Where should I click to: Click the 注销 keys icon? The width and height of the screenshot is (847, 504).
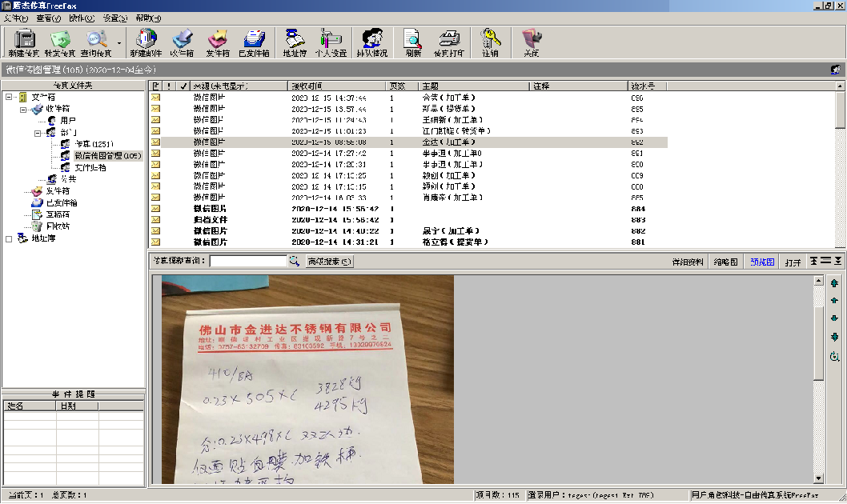(490, 42)
